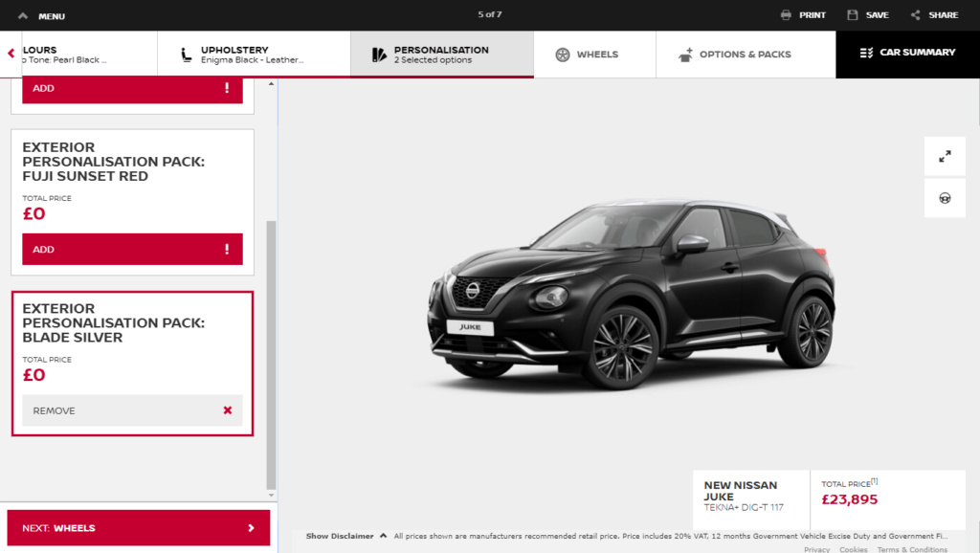
Task: Click the 5 of 7 step indicator
Action: [x=490, y=14]
